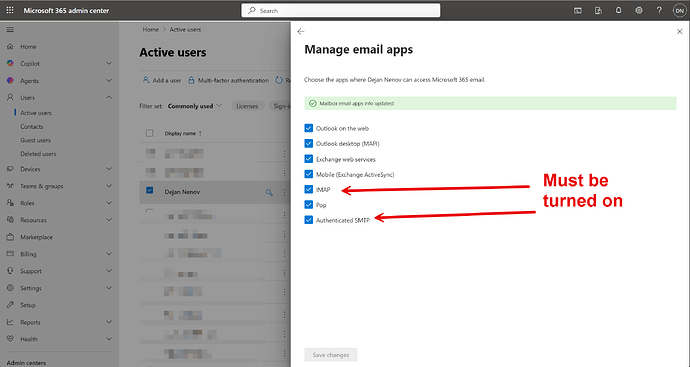Click the Health heart icon
The image size is (690, 367).
click(10, 339)
